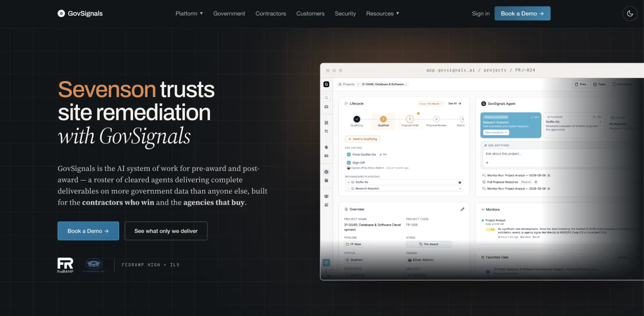
Task: Go to the Security nav item
Action: tap(345, 14)
